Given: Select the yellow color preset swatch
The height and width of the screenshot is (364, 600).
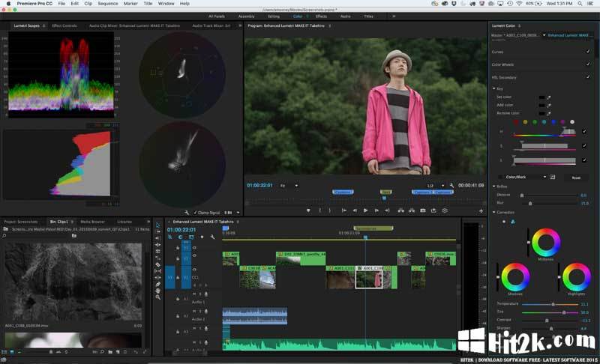Looking at the screenshot, I should pyautogui.click(x=526, y=122).
